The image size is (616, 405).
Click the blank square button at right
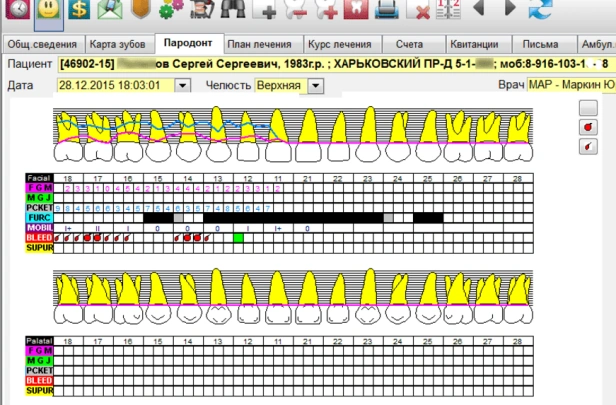point(588,108)
